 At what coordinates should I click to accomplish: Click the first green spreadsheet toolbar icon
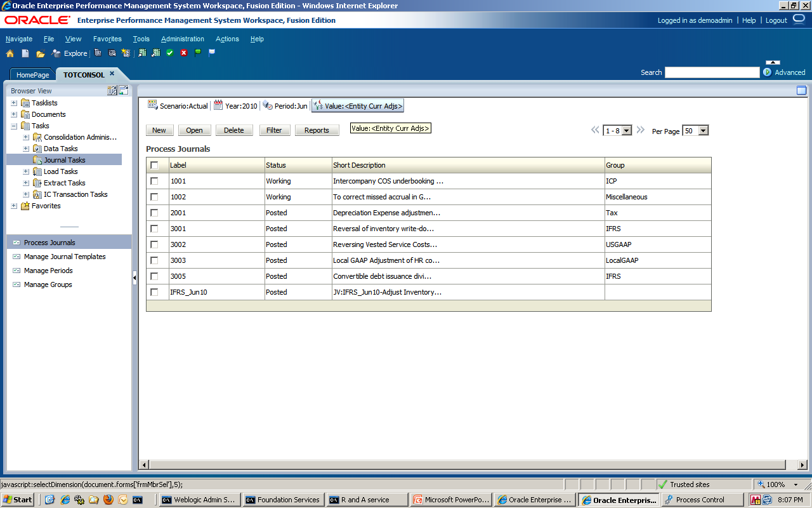point(143,53)
